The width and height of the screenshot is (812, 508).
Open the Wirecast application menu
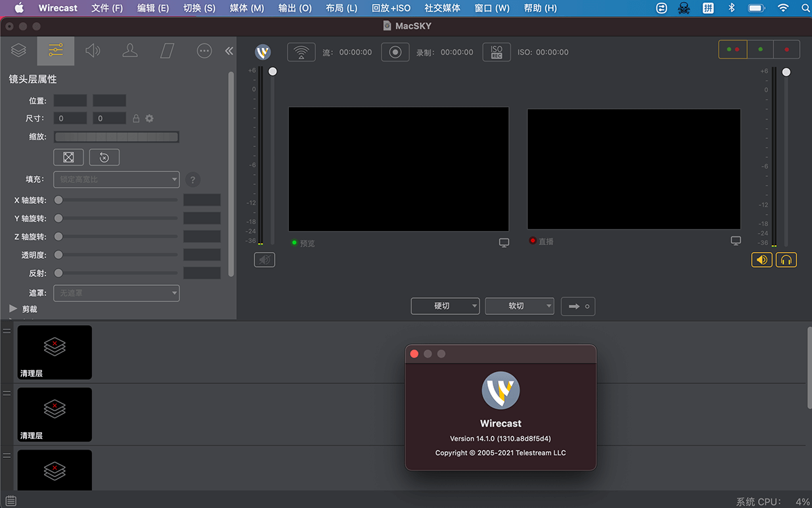point(58,8)
